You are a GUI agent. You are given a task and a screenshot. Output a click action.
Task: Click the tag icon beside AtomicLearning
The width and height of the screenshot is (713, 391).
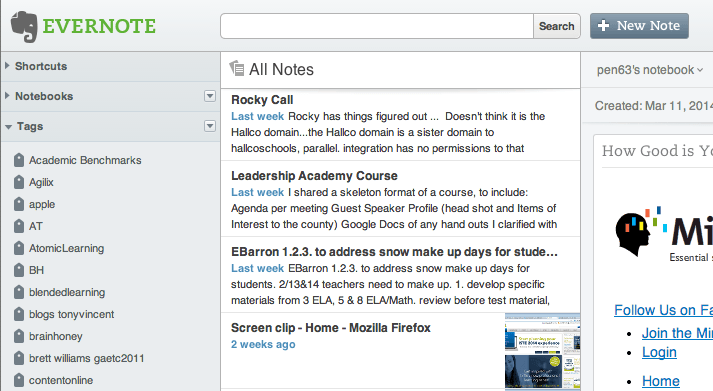[x=19, y=248]
